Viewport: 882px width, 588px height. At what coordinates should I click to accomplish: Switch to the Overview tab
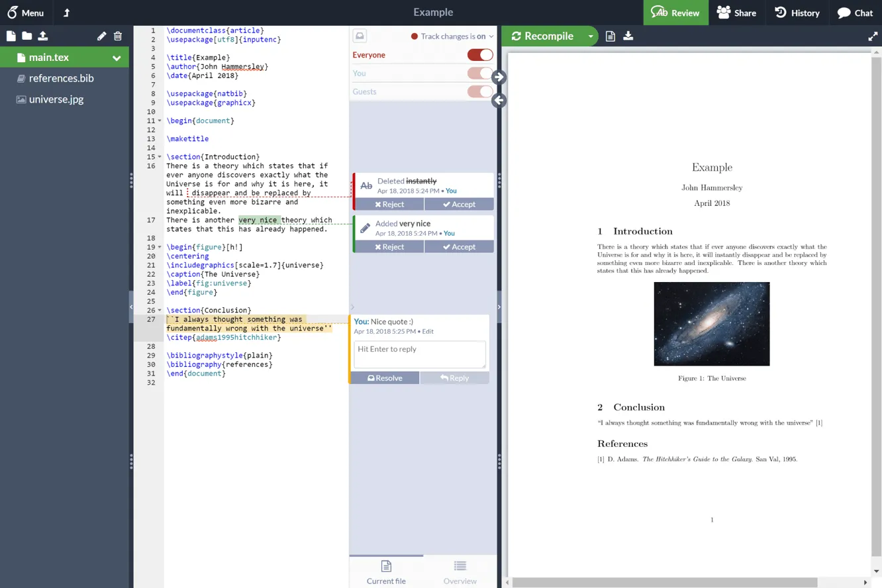pyautogui.click(x=460, y=571)
